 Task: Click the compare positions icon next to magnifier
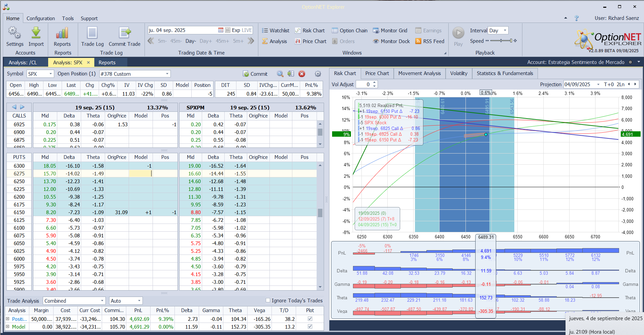291,74
